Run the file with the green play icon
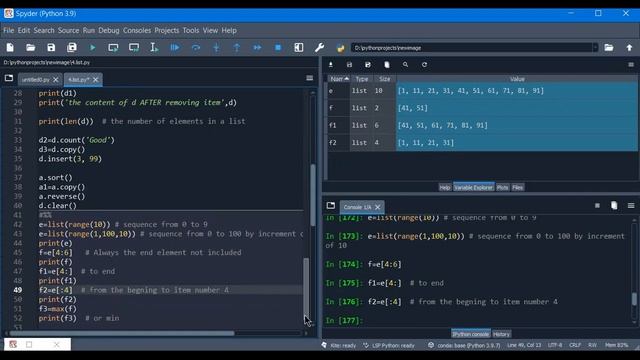Image resolution: width=640 pixels, height=360 pixels. (x=93, y=48)
